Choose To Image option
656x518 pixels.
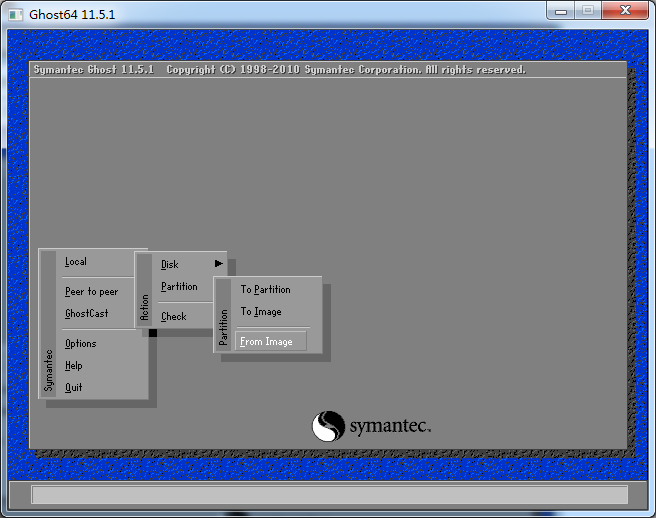261,312
